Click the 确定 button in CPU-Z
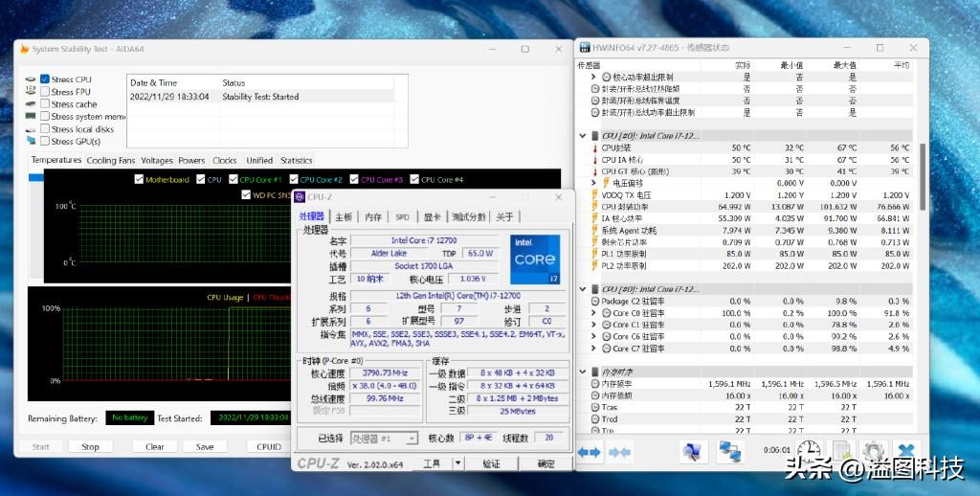The width and height of the screenshot is (980, 496). tap(546, 463)
